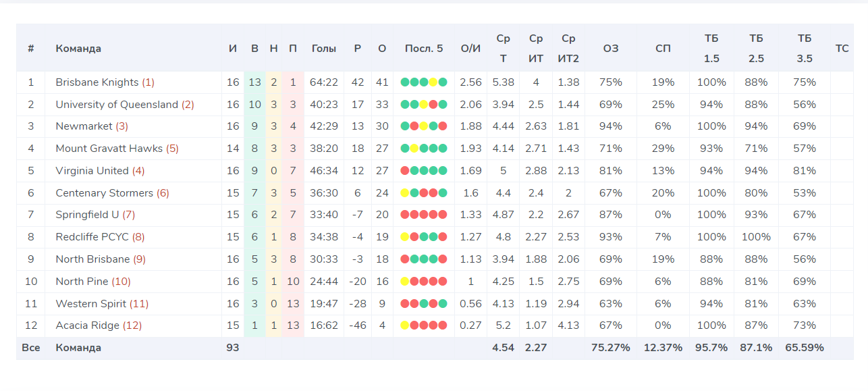
Task: Click the yellow form dot for Acacia Ridge
Action: pos(405,325)
